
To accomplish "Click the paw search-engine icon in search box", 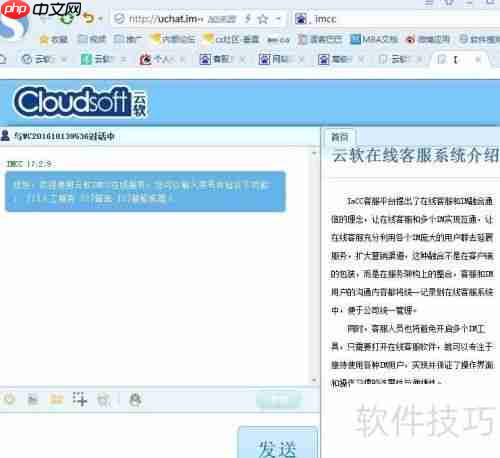I will (301, 19).
